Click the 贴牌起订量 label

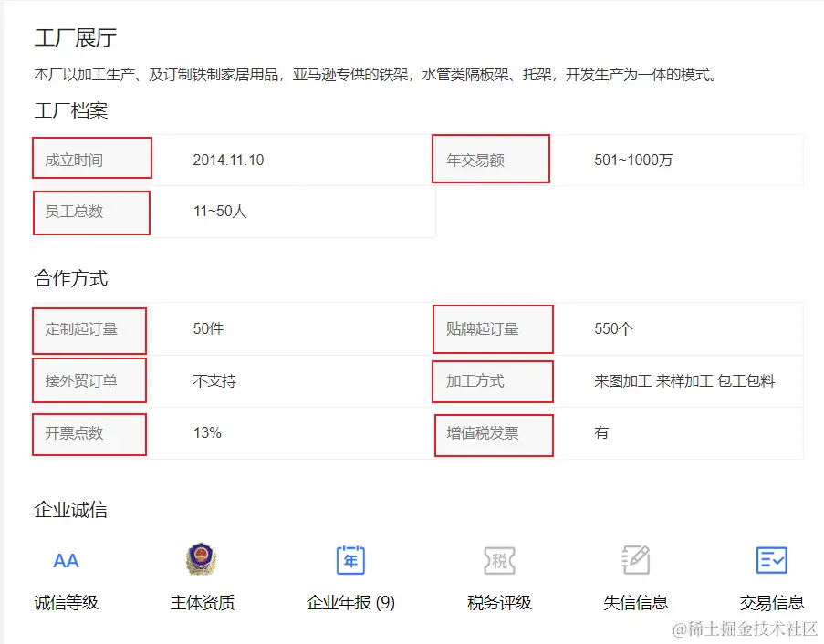click(x=494, y=329)
